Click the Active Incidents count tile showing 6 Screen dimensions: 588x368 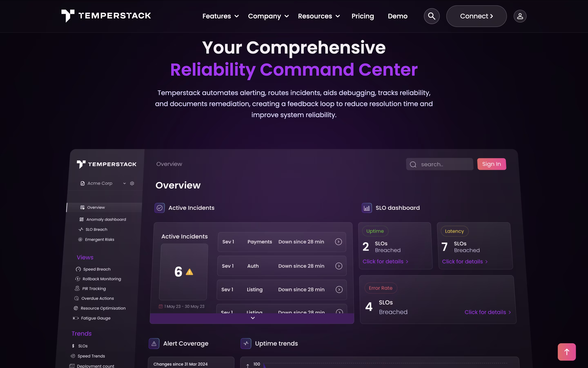coord(184,272)
